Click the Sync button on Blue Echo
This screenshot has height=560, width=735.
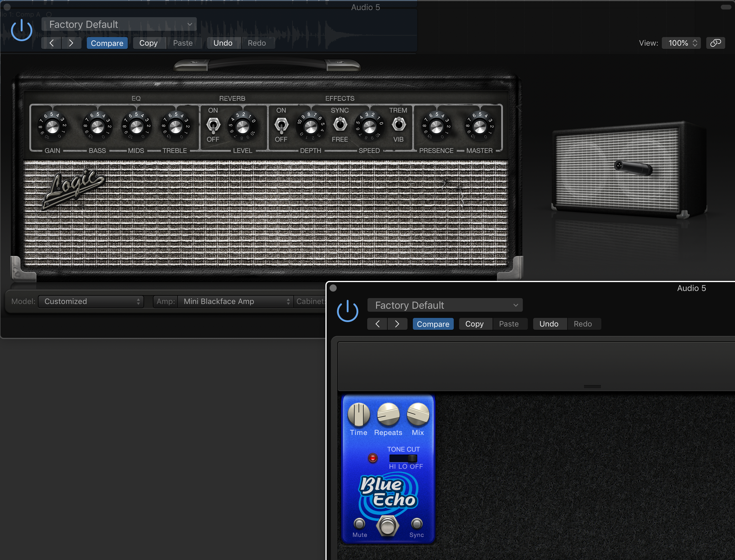coord(417,524)
